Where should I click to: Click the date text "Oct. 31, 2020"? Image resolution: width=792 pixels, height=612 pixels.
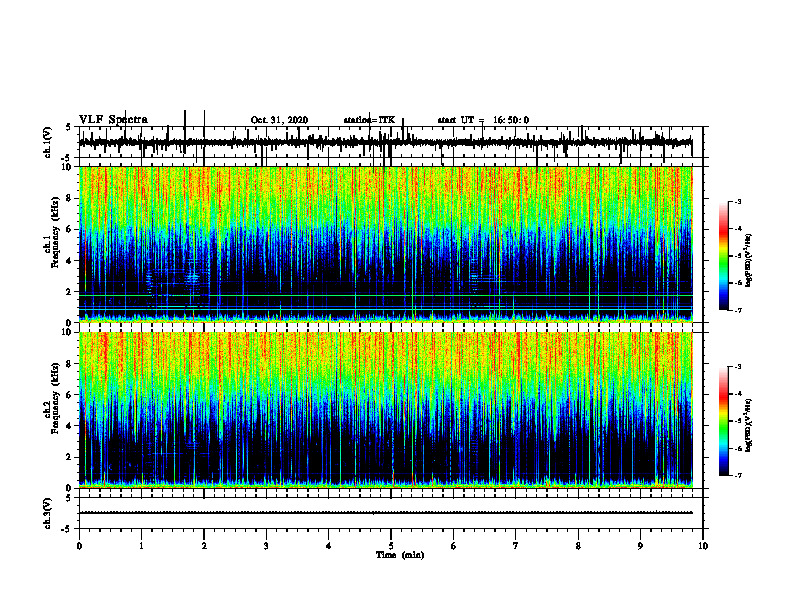point(279,120)
